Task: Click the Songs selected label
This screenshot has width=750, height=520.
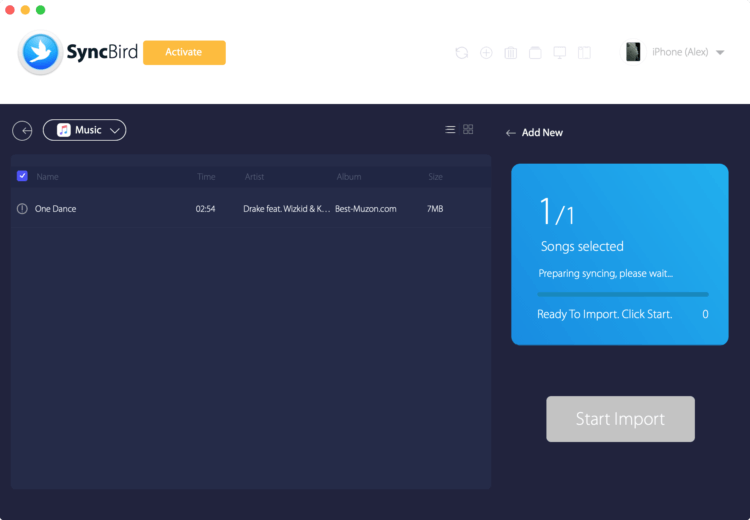Action: coord(582,246)
